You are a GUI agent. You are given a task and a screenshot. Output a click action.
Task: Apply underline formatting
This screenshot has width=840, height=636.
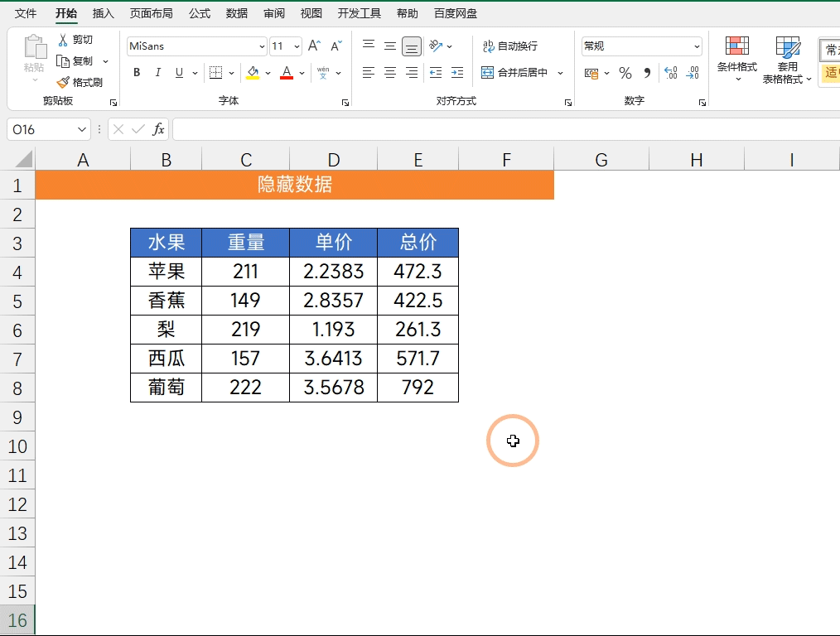178,73
